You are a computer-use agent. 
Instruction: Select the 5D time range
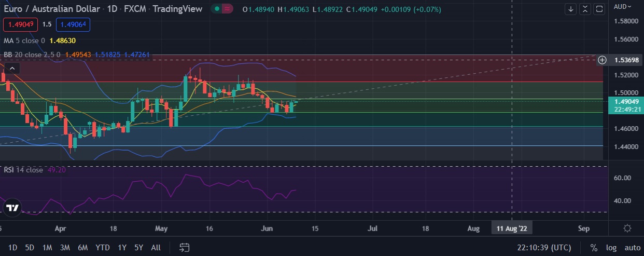pos(30,248)
